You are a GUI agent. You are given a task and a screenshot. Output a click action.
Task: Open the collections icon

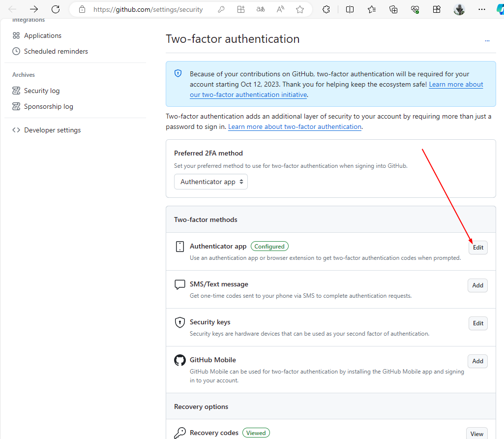393,9
